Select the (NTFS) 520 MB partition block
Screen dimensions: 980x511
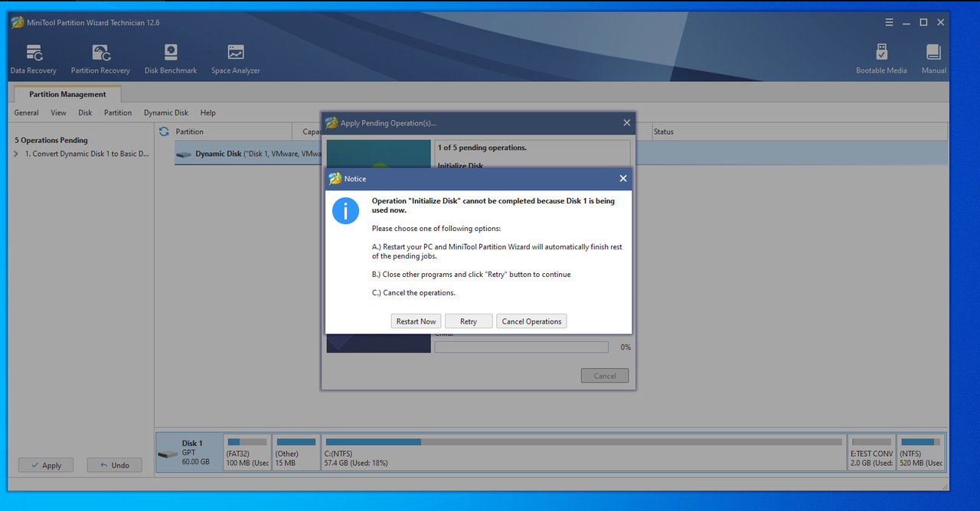921,452
